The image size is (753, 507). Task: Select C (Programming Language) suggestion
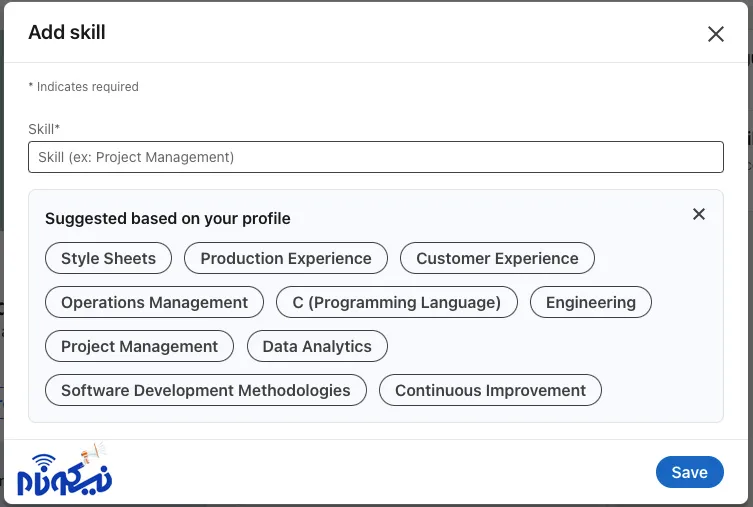396,302
